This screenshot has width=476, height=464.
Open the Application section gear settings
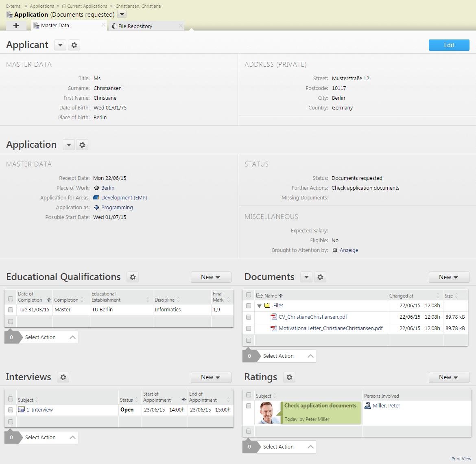tap(82, 145)
